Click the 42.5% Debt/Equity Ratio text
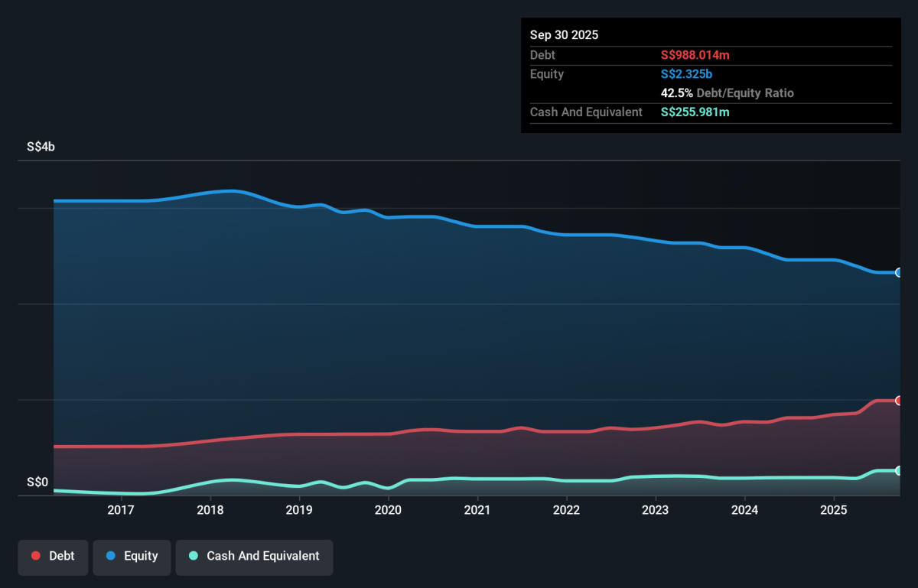 728,93
